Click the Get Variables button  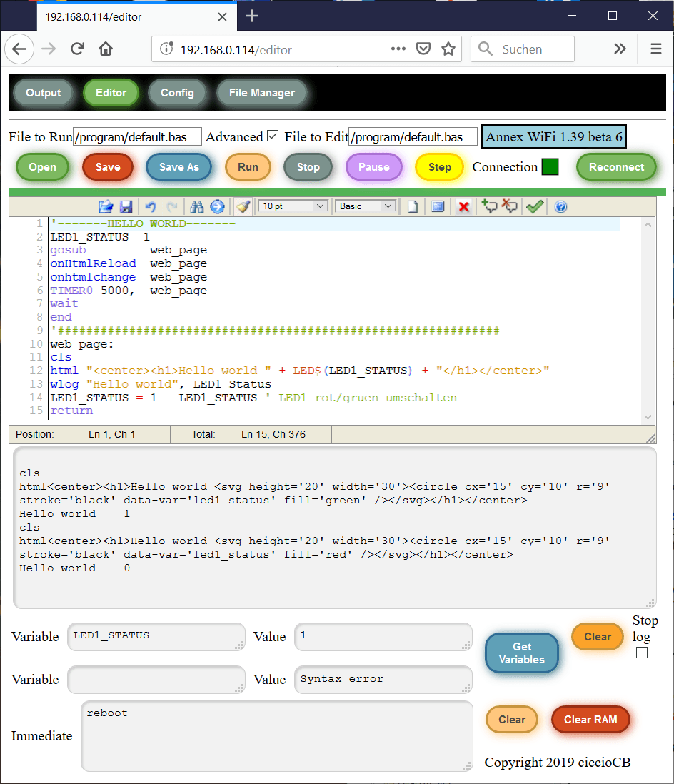pyautogui.click(x=521, y=653)
